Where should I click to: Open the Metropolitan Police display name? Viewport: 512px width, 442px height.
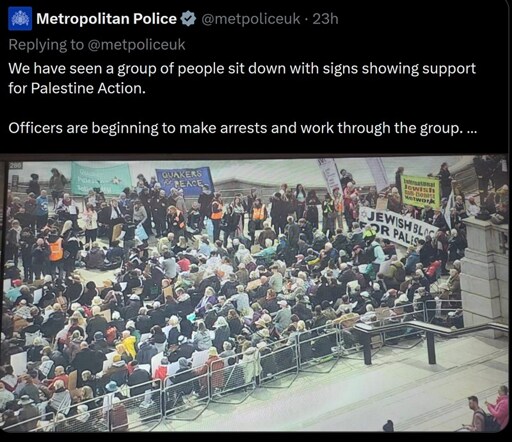click(x=106, y=19)
